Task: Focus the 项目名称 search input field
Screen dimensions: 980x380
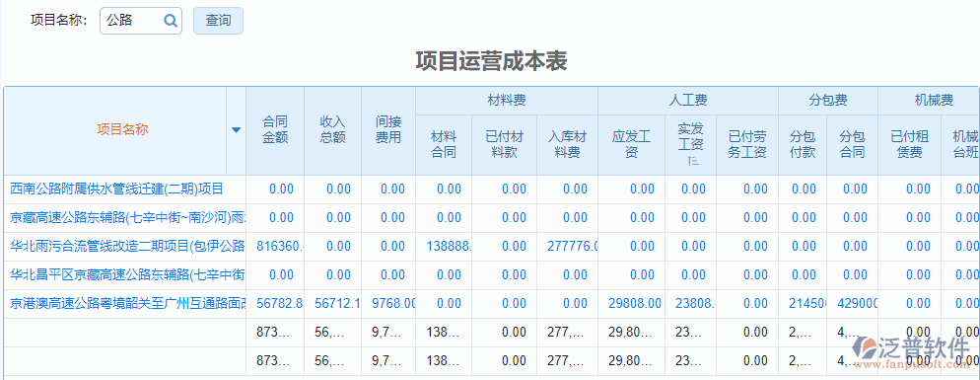Action: click(141, 21)
